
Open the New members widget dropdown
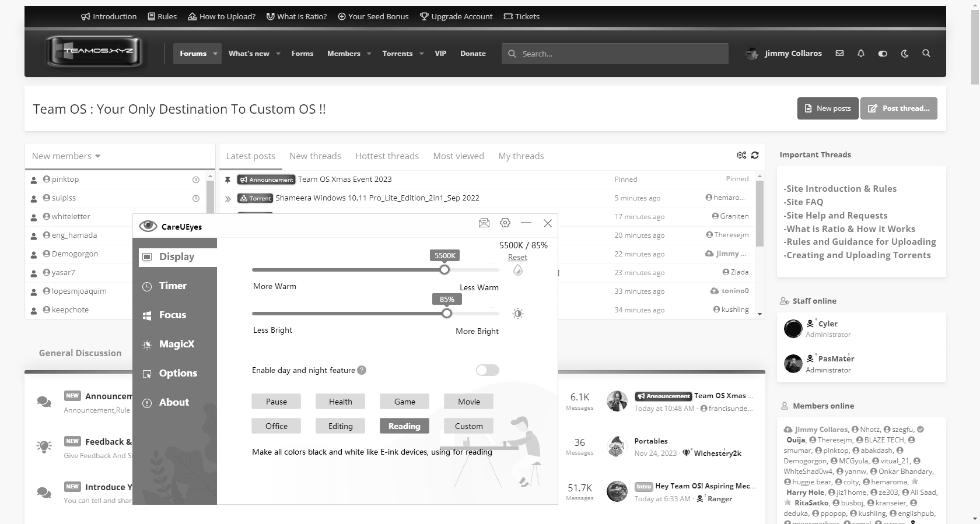coord(66,156)
